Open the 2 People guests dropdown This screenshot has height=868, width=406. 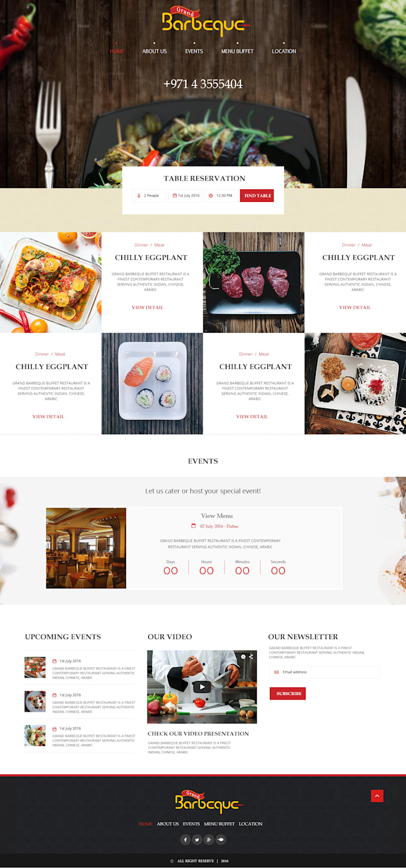pos(149,195)
